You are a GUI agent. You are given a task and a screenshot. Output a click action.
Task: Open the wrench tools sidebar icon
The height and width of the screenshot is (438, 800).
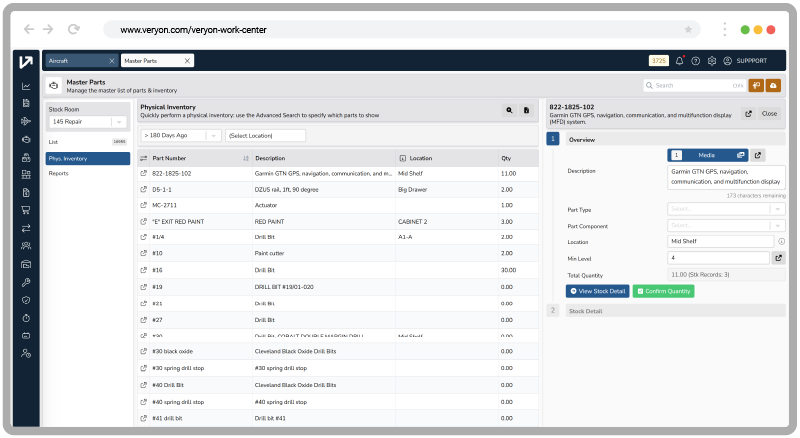click(x=26, y=282)
